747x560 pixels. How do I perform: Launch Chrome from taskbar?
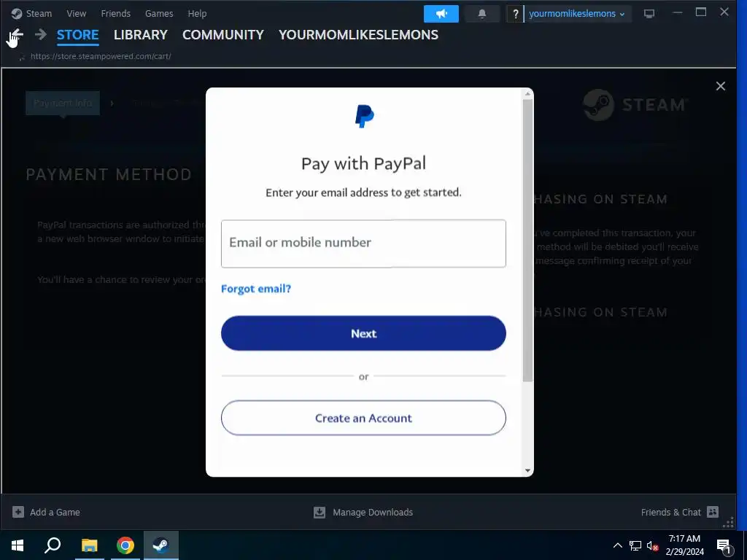pos(125,545)
